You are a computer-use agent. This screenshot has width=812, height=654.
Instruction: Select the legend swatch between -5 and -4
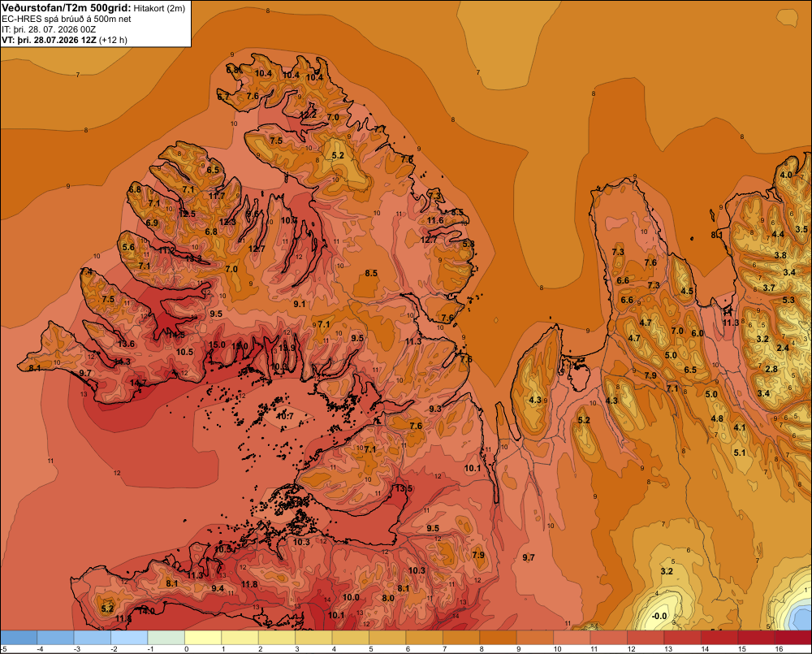19,638
